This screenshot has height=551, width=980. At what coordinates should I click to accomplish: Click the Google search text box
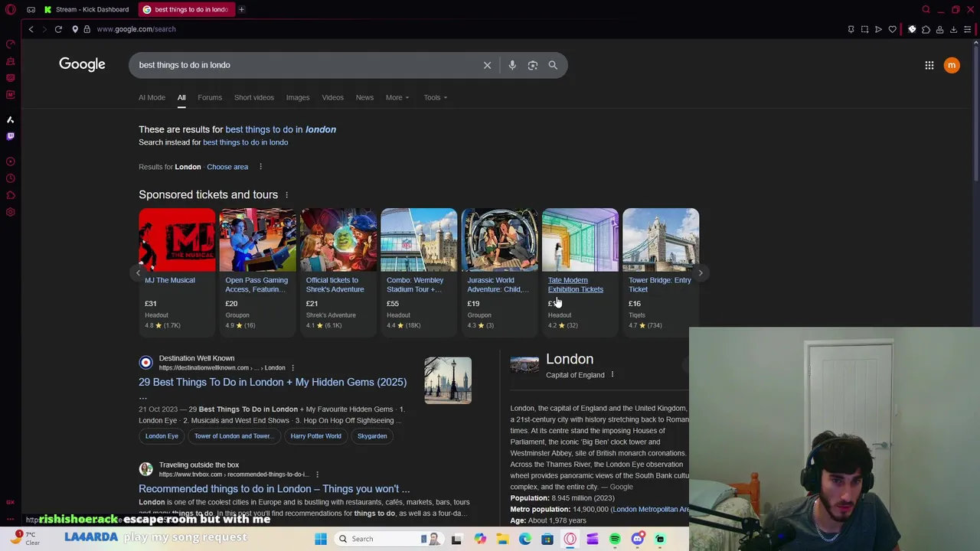306,65
